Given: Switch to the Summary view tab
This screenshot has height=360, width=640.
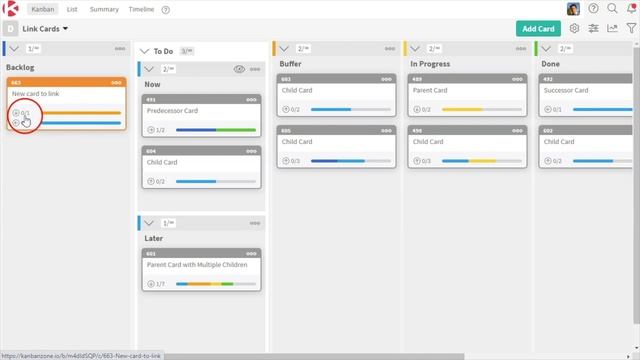Looking at the screenshot, I should pos(104,9).
